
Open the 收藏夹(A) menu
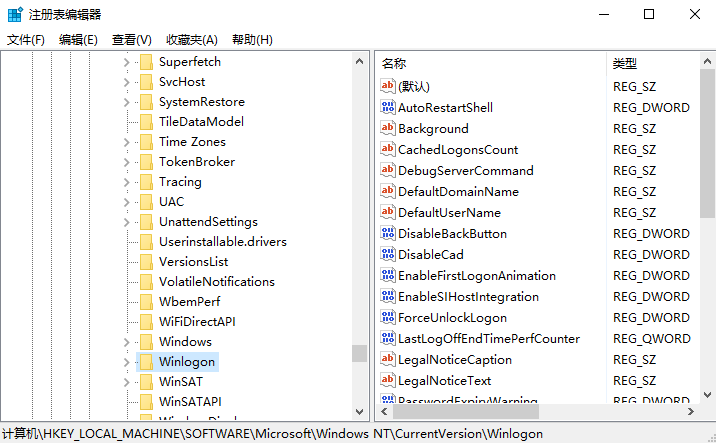pos(192,40)
